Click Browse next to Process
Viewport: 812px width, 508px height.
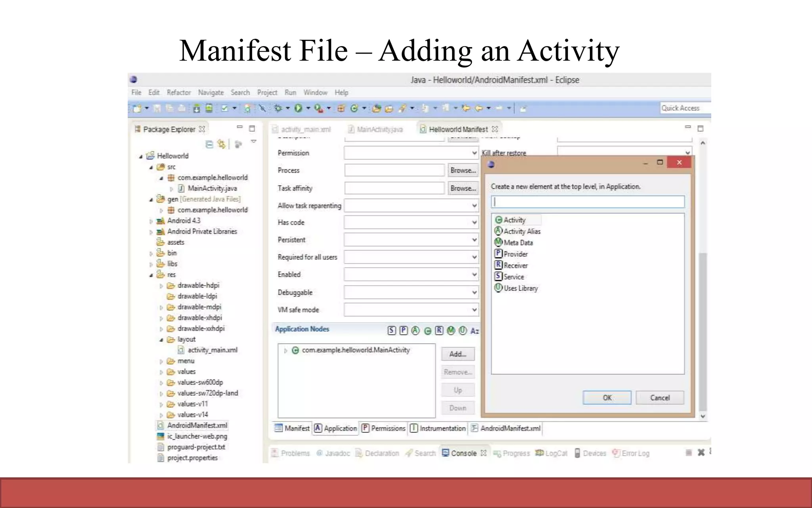point(463,170)
